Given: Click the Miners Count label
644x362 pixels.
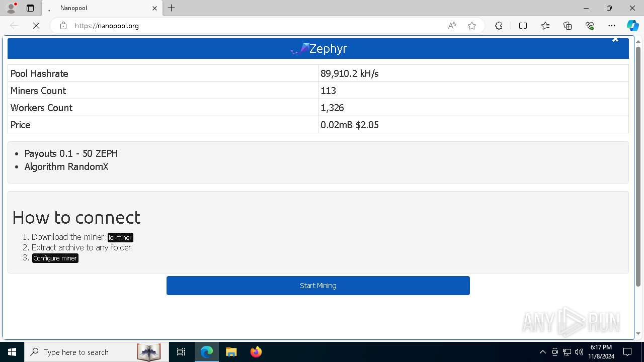Looking at the screenshot, I should 38,90.
